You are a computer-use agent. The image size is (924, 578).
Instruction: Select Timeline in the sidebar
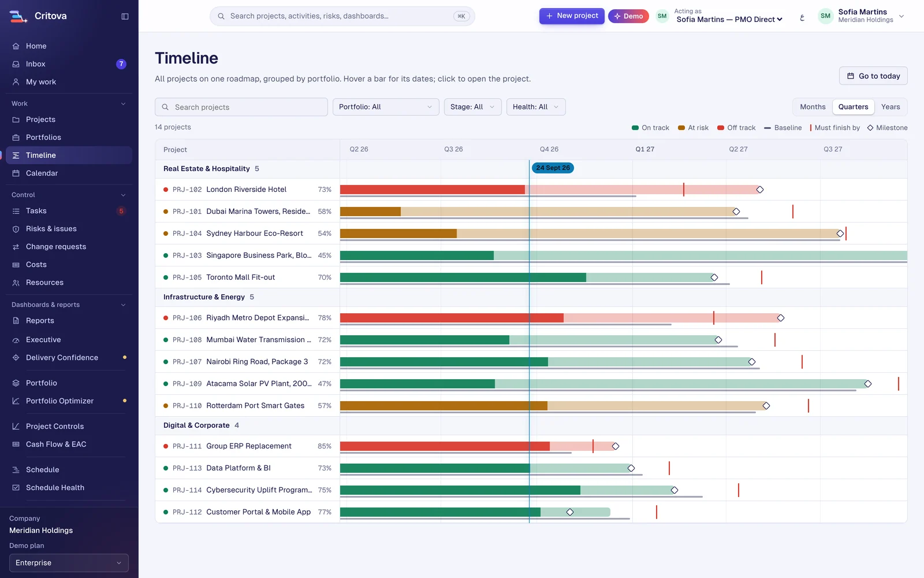pyautogui.click(x=69, y=155)
